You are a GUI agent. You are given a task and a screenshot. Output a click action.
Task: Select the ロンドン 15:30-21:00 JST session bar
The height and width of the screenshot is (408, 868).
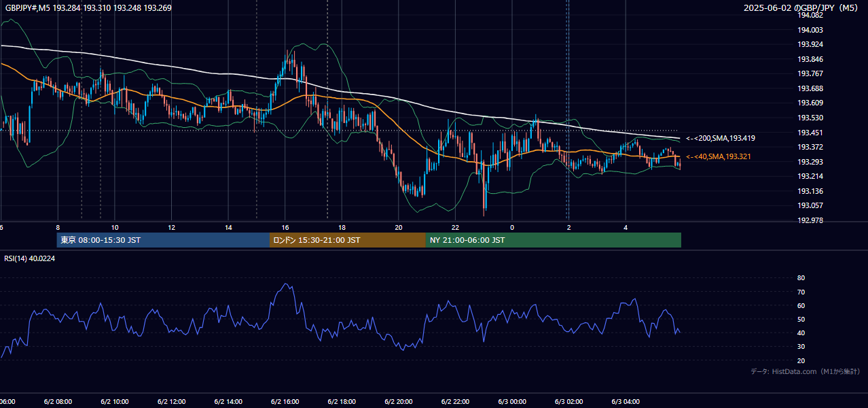(348, 240)
